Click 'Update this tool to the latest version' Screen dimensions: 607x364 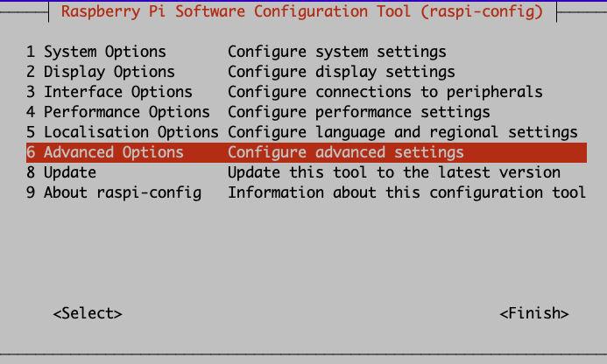[394, 172]
